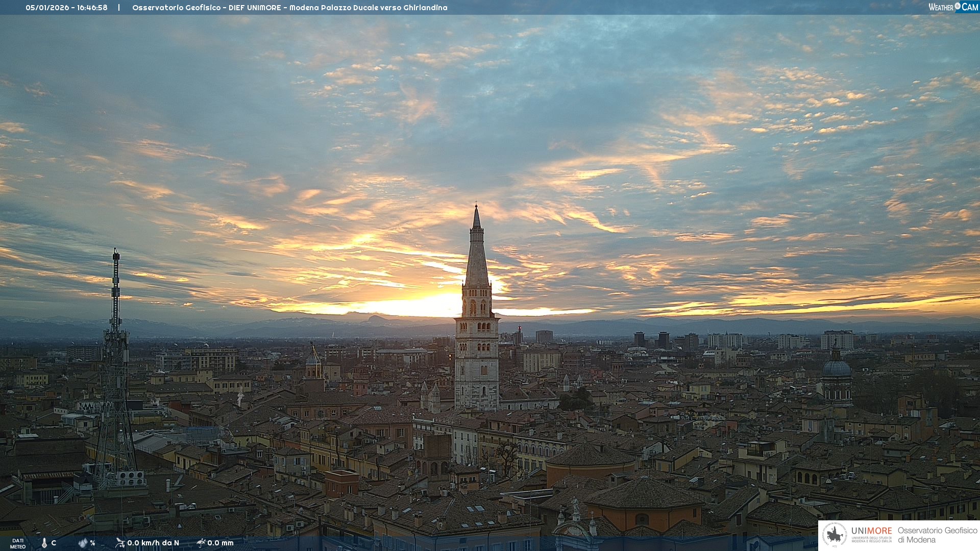This screenshot has width=980, height=551.
Task: Click the dark church dome on the right
Action: 836,368
